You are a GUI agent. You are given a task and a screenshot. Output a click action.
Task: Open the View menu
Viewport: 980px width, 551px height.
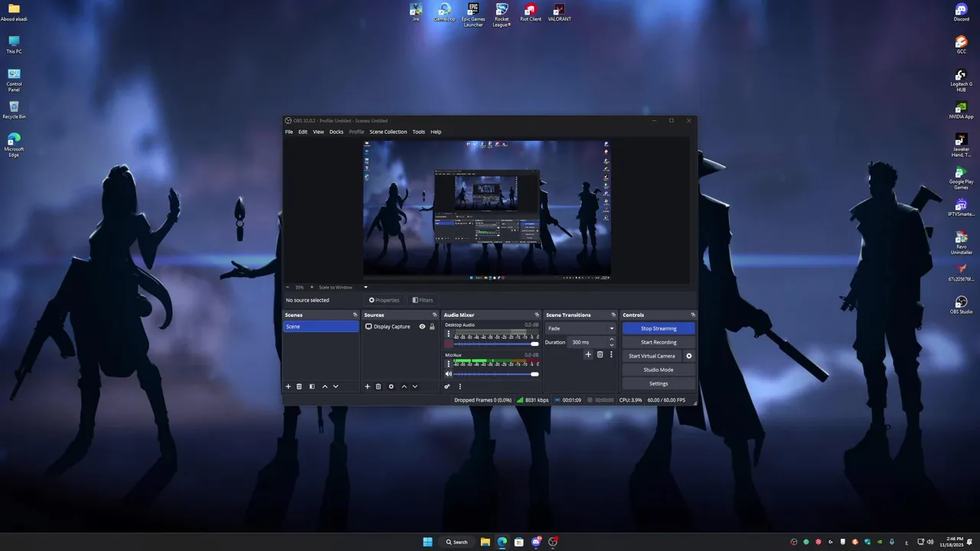[x=318, y=132]
